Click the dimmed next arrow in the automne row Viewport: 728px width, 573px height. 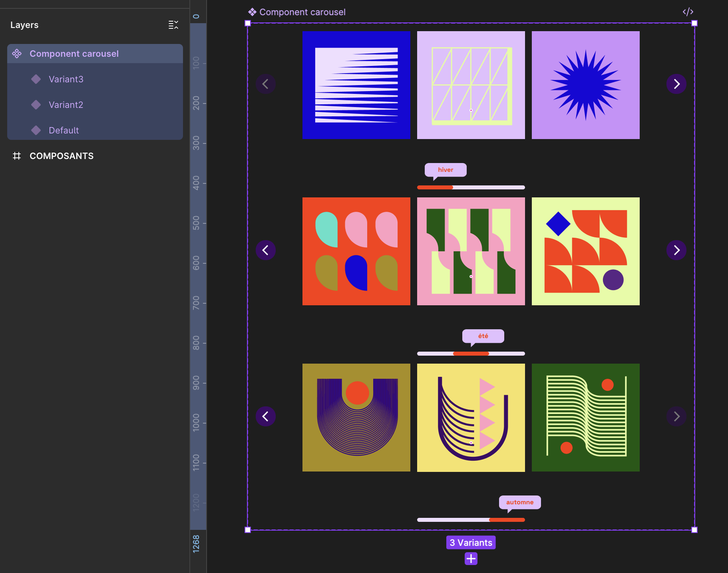pyautogui.click(x=676, y=416)
